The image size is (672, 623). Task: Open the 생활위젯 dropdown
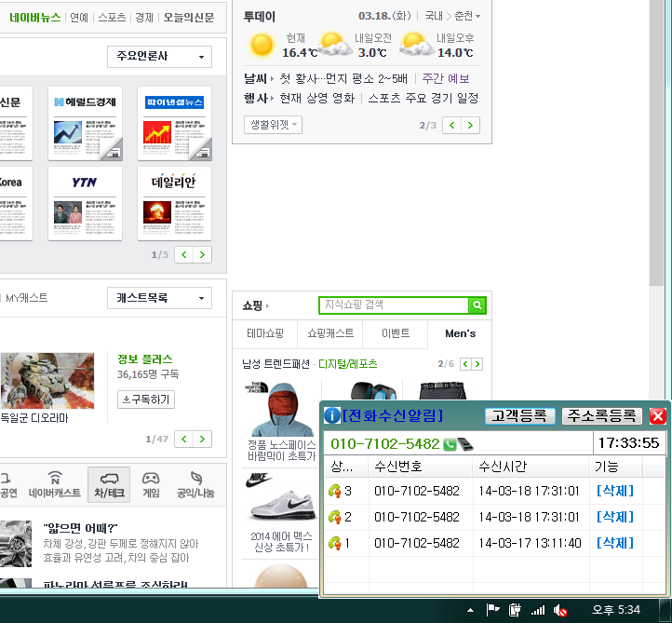click(273, 125)
